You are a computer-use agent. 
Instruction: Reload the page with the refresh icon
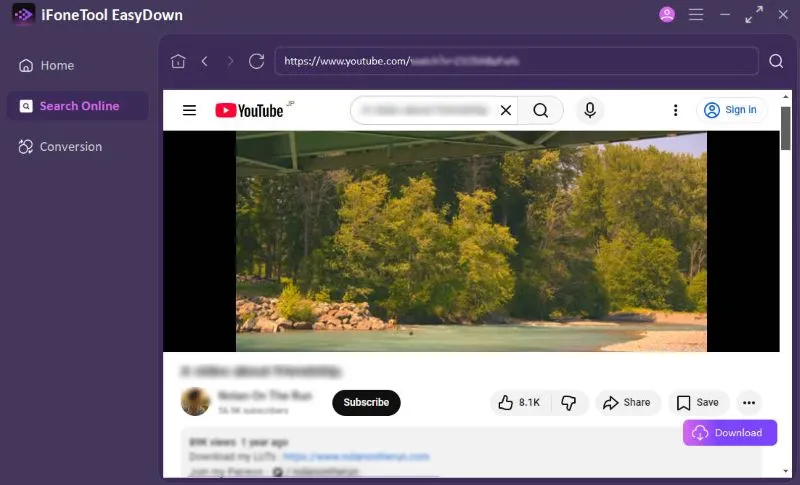tap(256, 61)
